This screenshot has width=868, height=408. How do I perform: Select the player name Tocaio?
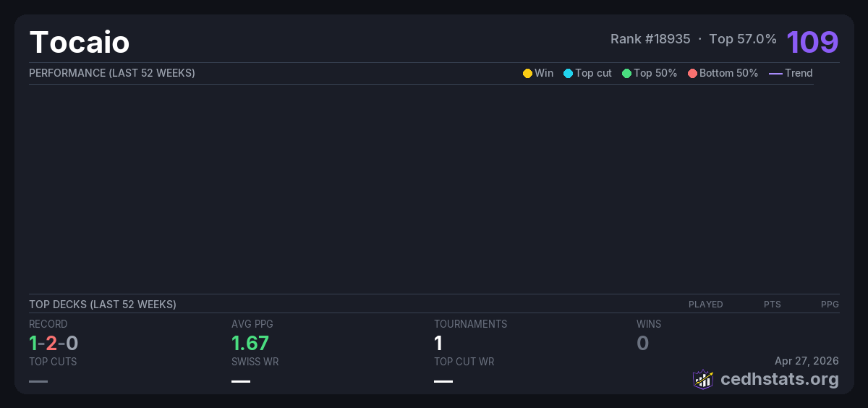click(x=80, y=43)
